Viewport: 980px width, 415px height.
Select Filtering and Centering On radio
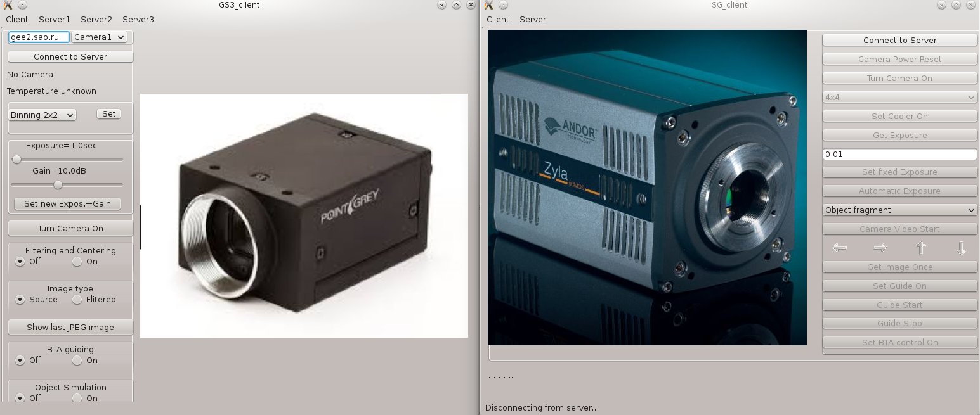77,261
